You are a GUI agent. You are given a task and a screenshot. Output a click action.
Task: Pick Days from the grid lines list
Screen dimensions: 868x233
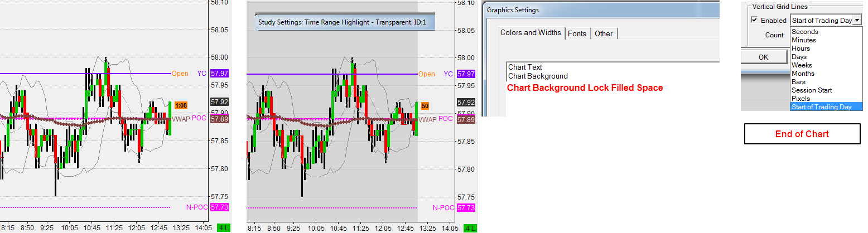[826, 57]
